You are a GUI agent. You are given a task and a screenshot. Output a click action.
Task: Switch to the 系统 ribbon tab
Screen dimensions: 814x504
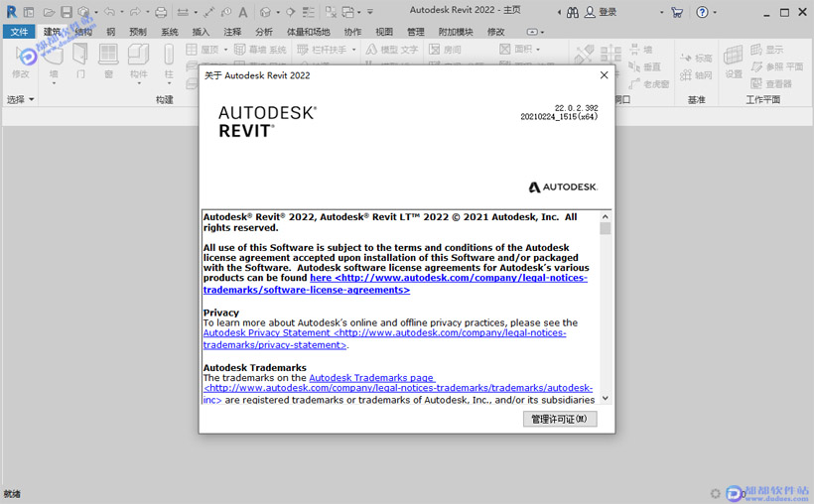coord(169,32)
